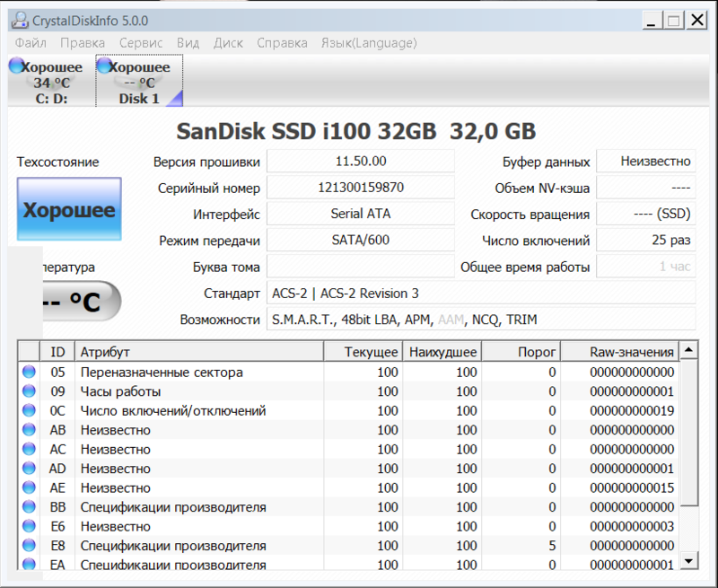Click the status orb for attribute EA
The height and width of the screenshot is (588, 718).
click(29, 564)
